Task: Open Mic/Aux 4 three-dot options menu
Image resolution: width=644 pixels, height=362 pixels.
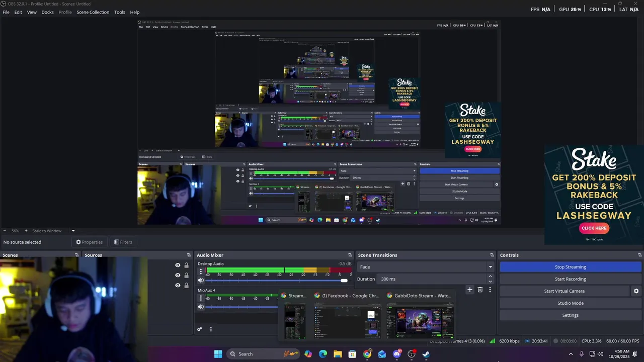Action: coord(201,298)
